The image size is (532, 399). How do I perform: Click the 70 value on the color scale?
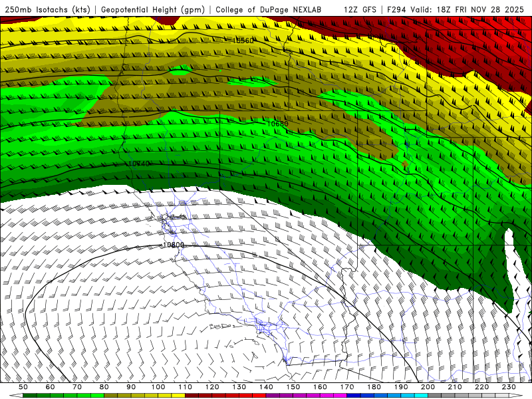pyautogui.click(x=77, y=387)
